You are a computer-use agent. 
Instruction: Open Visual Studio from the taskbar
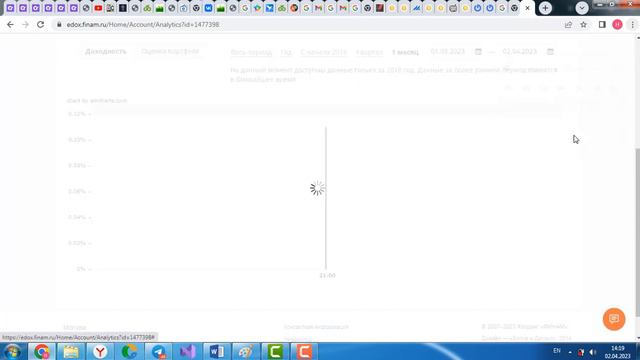(x=188, y=351)
